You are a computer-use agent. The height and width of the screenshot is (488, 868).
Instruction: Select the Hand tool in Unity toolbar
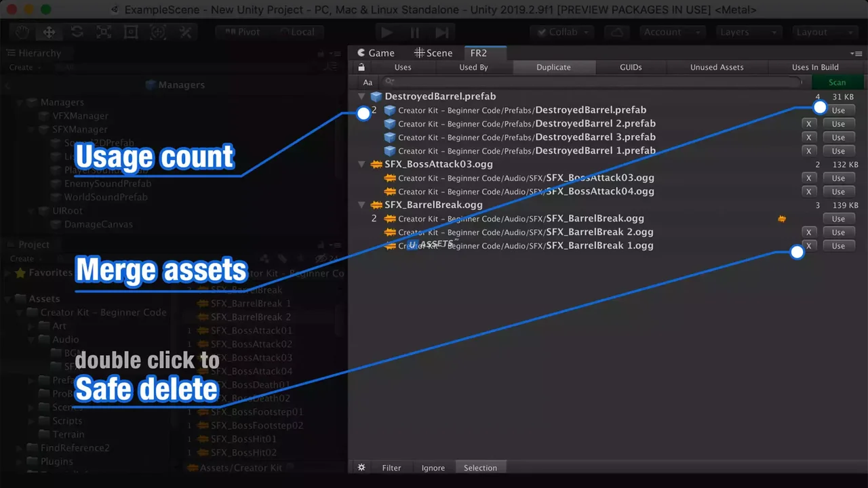point(22,32)
